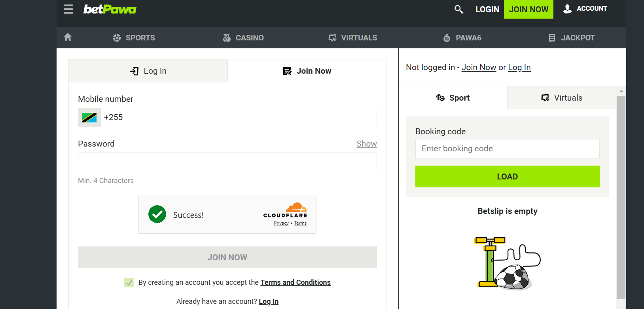Select the Virtuals betslip tab
Image resolution: width=644 pixels, height=309 pixels.
[562, 98]
